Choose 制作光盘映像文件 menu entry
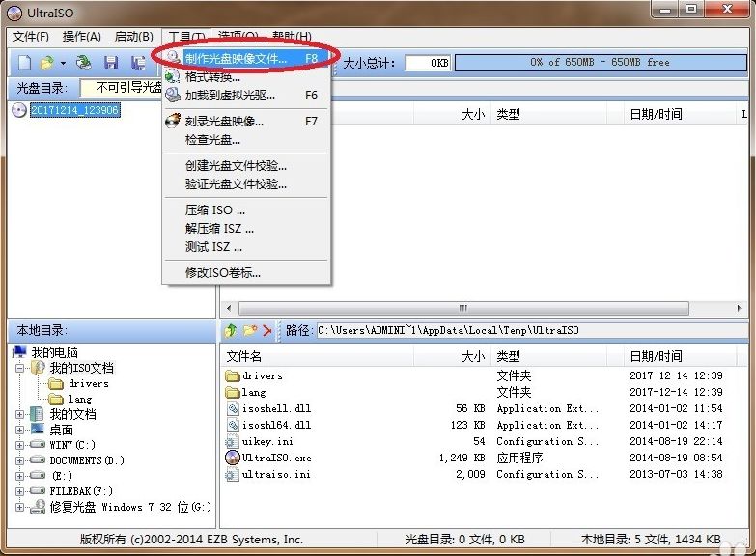 click(246, 58)
